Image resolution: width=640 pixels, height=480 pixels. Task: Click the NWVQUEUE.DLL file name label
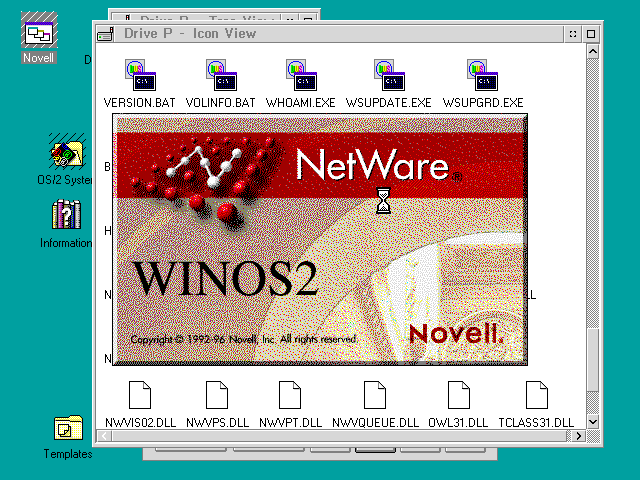(376, 422)
